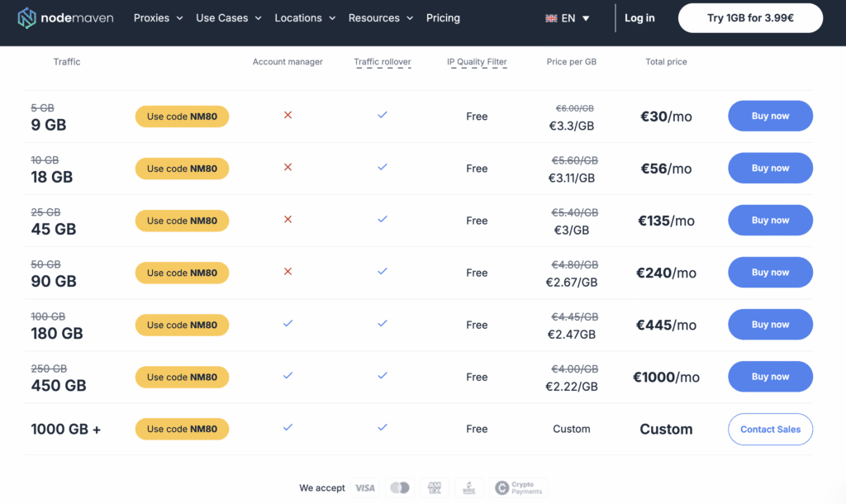Viewport: 846px width, 504px height.
Task: Click Buy now for the €30/mo plan
Action: (x=770, y=116)
